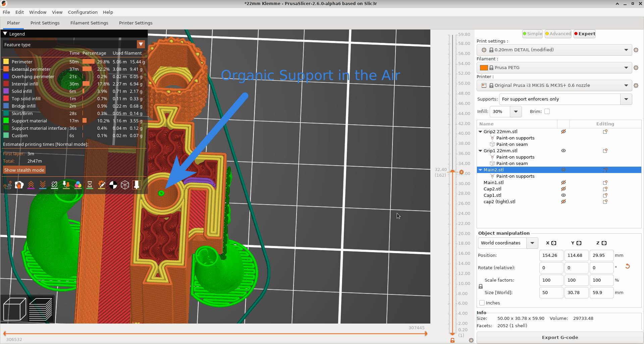Viewport: 644px width, 344px height.
Task: Toggle visibility of Main2.stl
Action: [x=563, y=170]
